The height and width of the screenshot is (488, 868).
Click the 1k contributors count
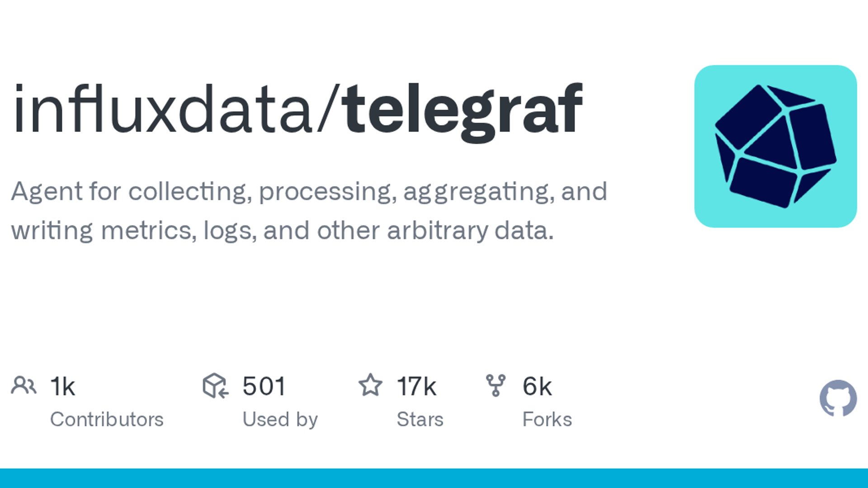pos(62,387)
